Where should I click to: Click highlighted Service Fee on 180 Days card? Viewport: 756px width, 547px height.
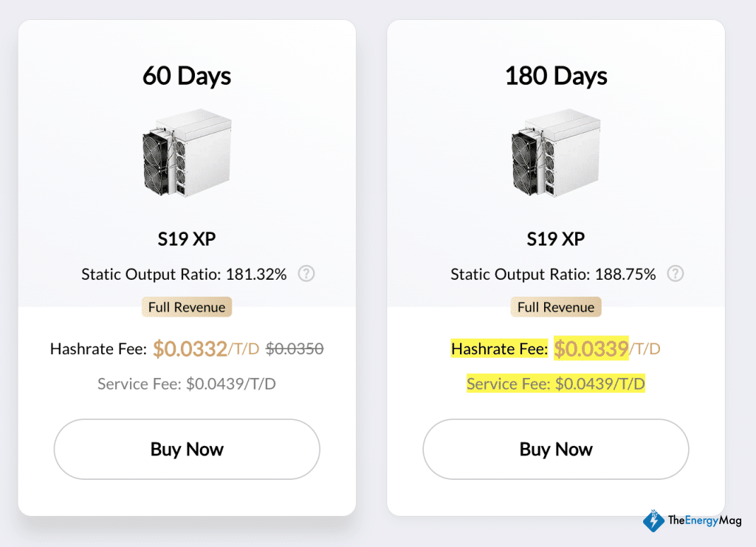pos(556,384)
